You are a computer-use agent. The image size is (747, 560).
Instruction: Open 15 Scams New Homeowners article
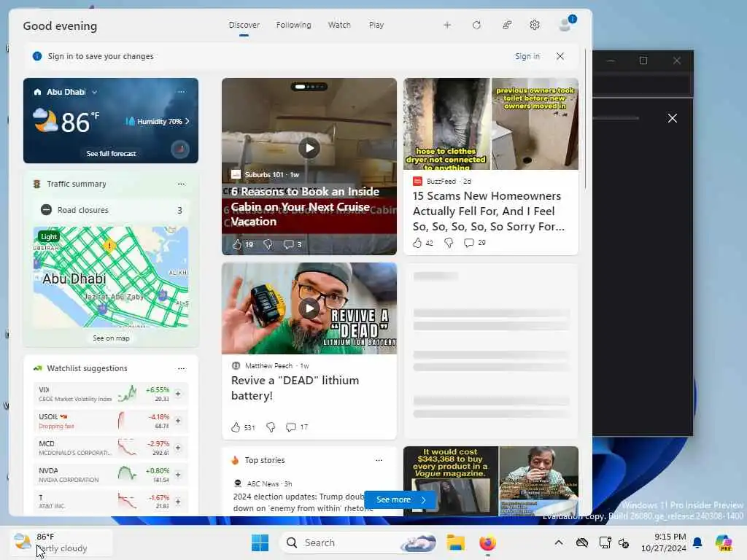[488, 211]
